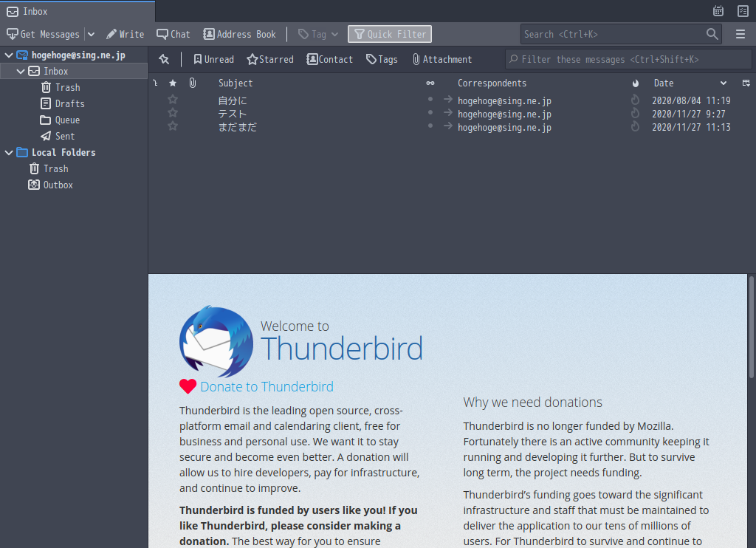Toggle the keep filters pinned icon
Screen dimensions: 756x548
164,59
